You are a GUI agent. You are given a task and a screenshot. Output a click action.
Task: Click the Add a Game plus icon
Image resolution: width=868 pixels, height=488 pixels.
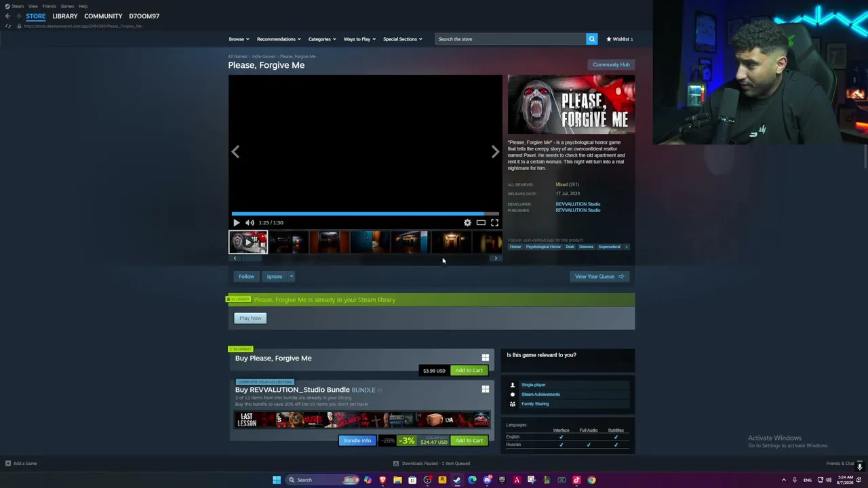tap(7, 464)
